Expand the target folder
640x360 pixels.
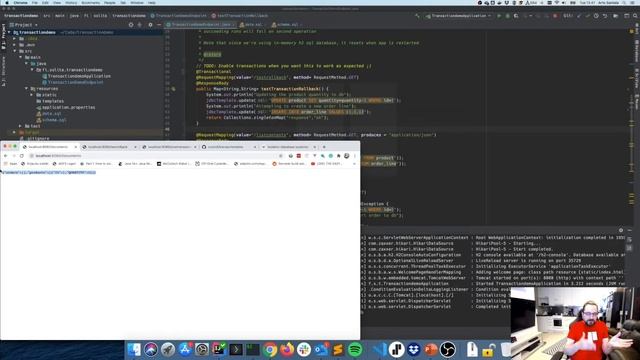tap(15, 132)
